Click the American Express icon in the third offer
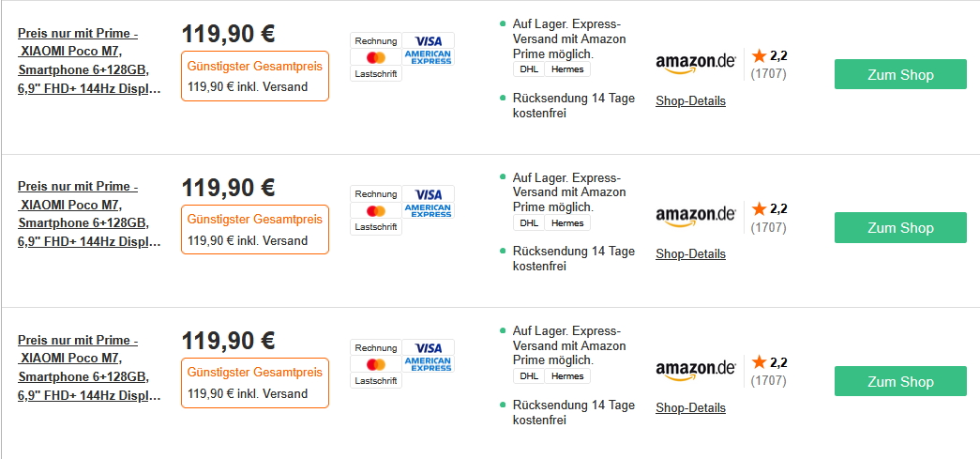Screen dimensions: 980x459 click(x=429, y=363)
